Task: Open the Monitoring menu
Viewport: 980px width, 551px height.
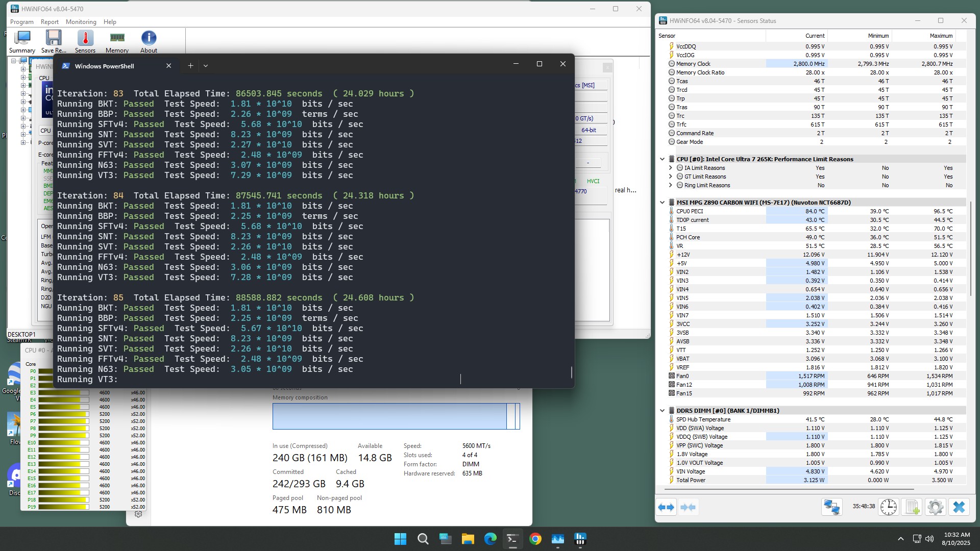Action: tap(81, 22)
